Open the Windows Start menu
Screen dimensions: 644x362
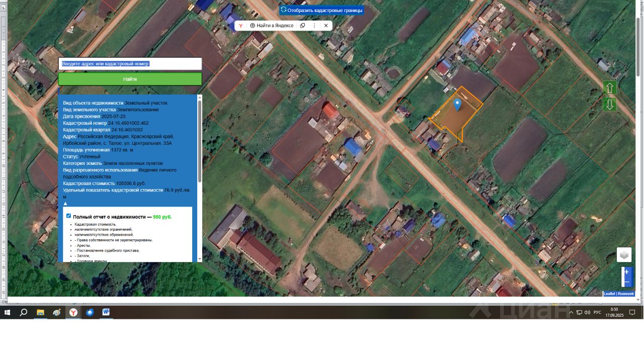[8, 312]
